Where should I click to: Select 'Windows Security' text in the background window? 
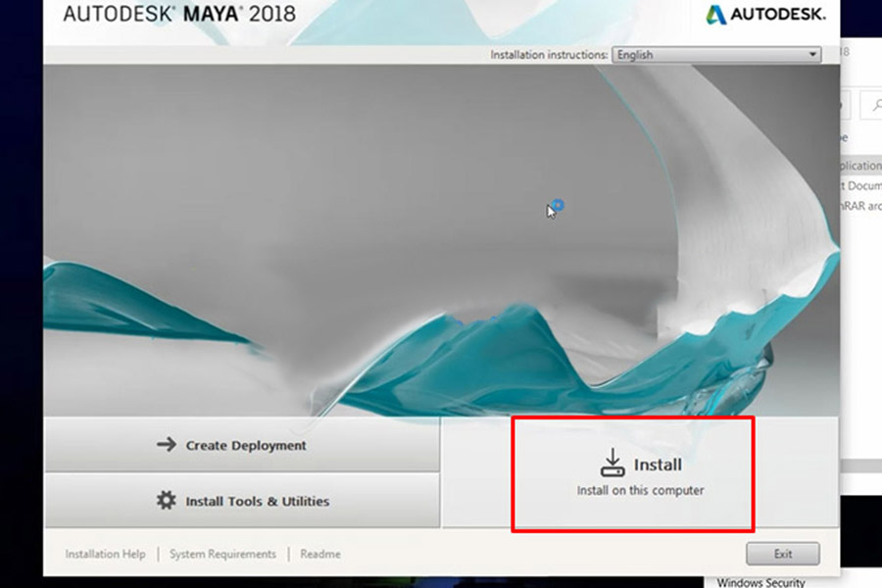coord(760,582)
